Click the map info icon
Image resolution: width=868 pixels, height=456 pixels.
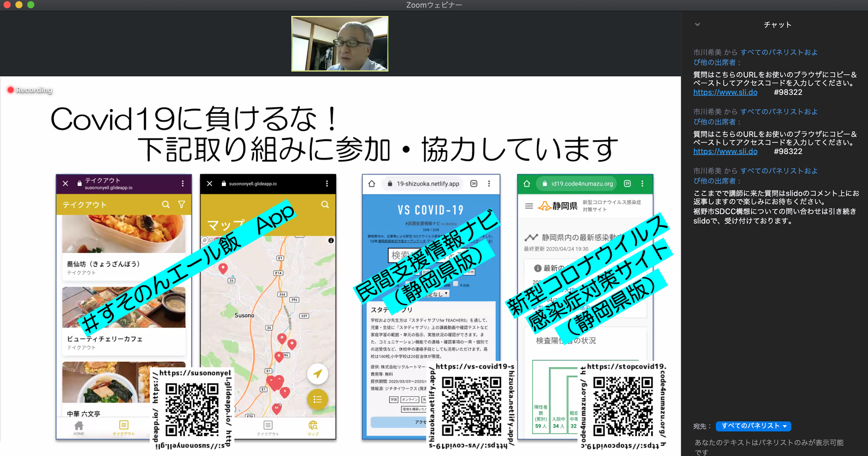331,240
